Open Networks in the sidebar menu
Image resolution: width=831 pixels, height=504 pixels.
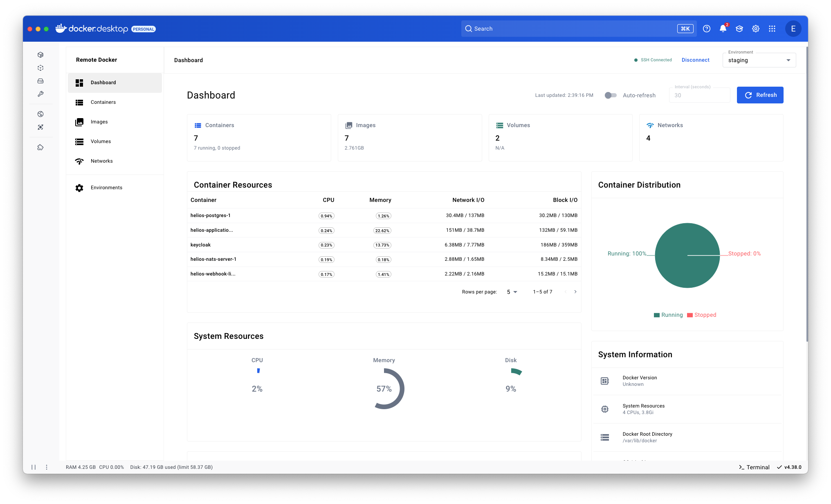[x=101, y=161]
